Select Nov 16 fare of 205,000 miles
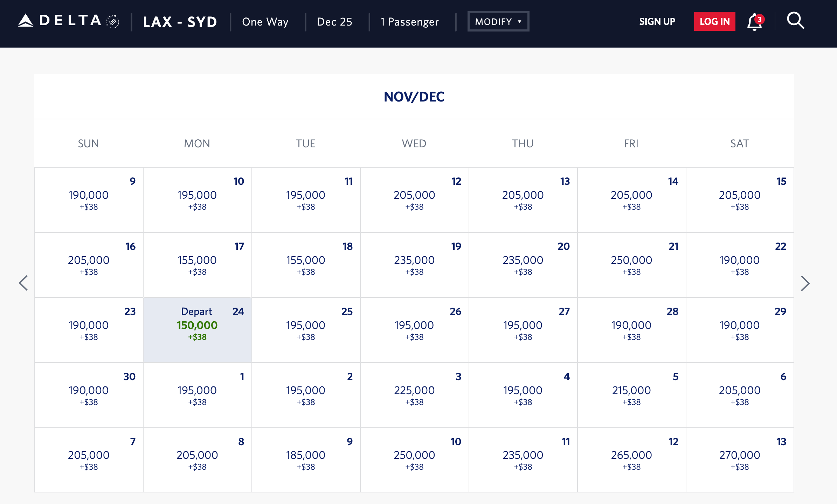 [x=89, y=265]
